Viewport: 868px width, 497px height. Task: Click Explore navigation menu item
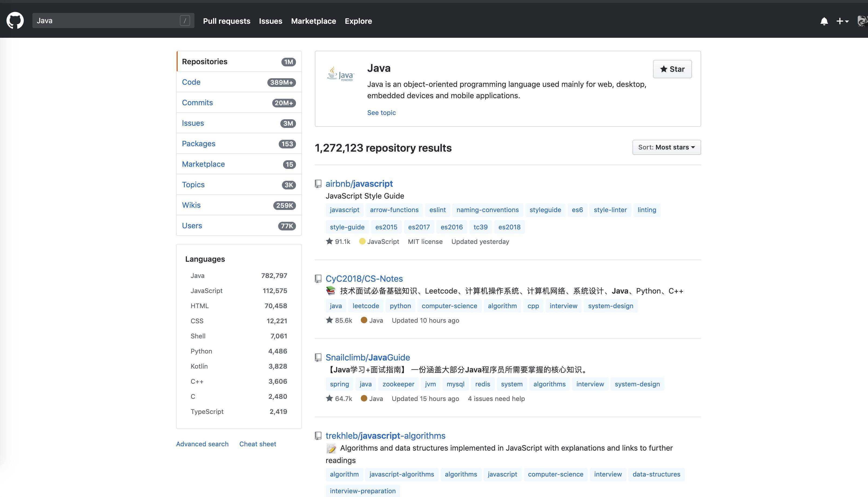[x=358, y=21]
